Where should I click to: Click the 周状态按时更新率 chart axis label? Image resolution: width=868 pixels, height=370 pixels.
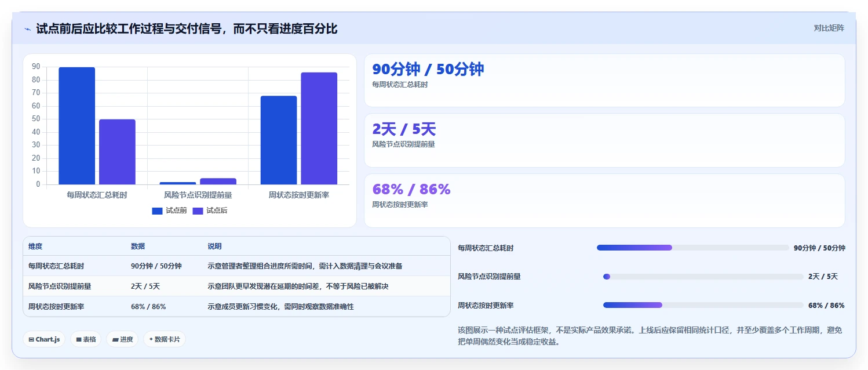[298, 195]
